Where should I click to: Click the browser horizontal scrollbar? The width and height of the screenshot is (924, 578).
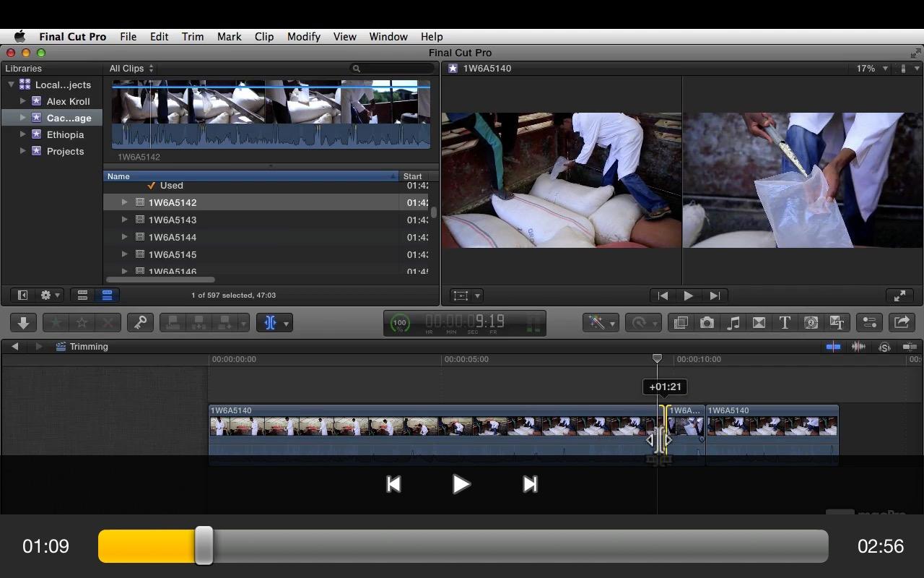[x=160, y=280]
